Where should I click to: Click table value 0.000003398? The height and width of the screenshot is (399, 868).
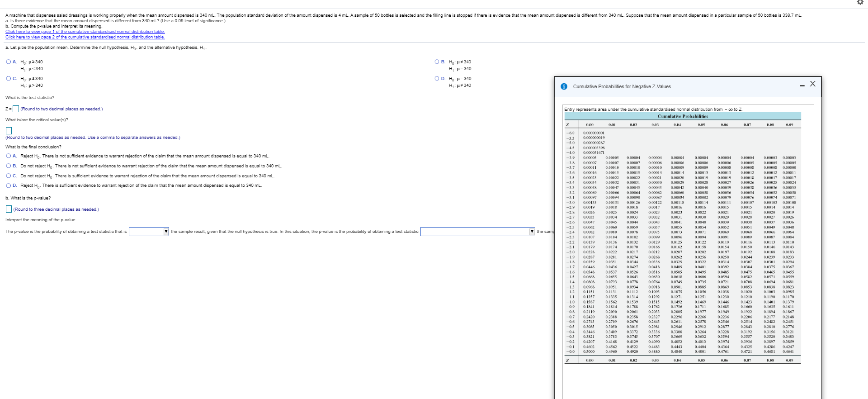[594, 148]
